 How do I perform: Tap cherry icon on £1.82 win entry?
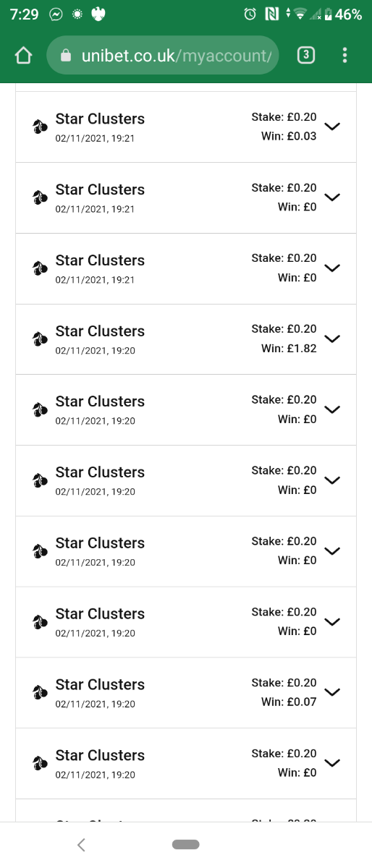pyautogui.click(x=40, y=339)
